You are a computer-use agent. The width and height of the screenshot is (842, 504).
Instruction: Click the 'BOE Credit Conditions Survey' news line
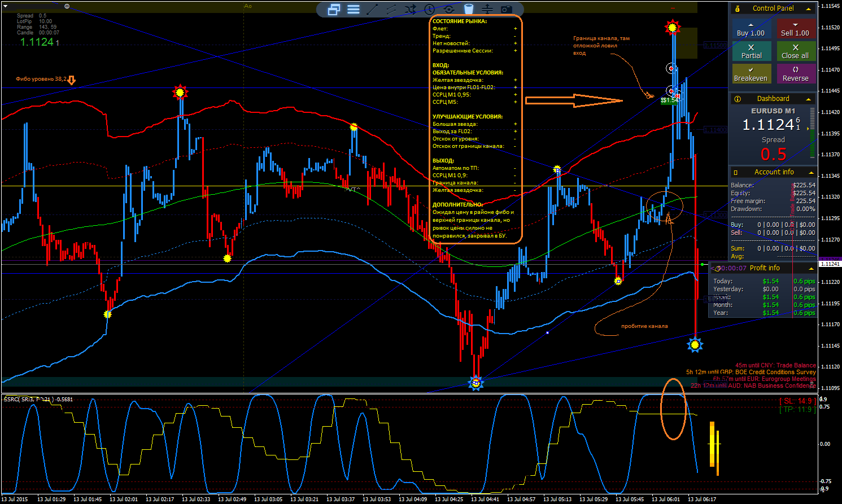tap(751, 372)
